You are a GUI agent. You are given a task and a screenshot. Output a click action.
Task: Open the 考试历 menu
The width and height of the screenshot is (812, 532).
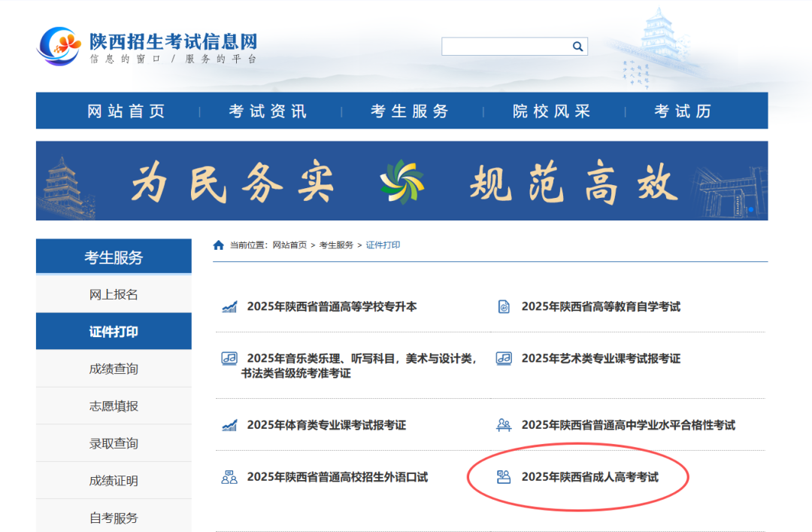pos(681,110)
